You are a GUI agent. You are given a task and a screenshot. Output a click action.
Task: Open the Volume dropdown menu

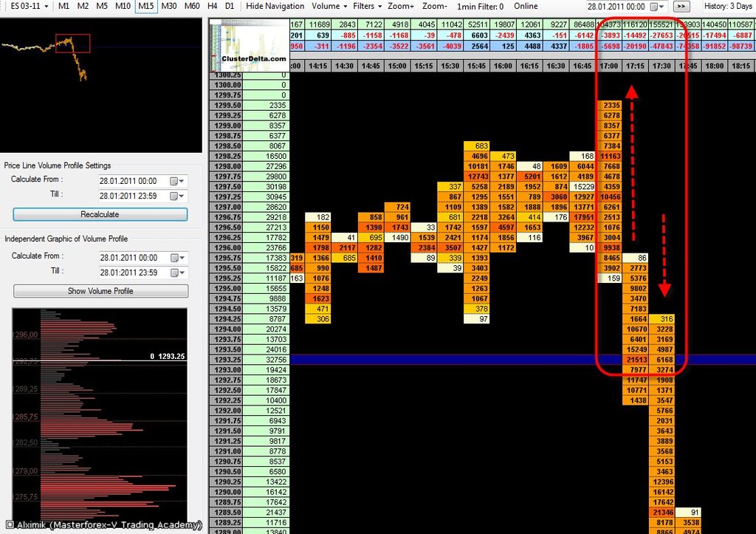(x=329, y=6)
